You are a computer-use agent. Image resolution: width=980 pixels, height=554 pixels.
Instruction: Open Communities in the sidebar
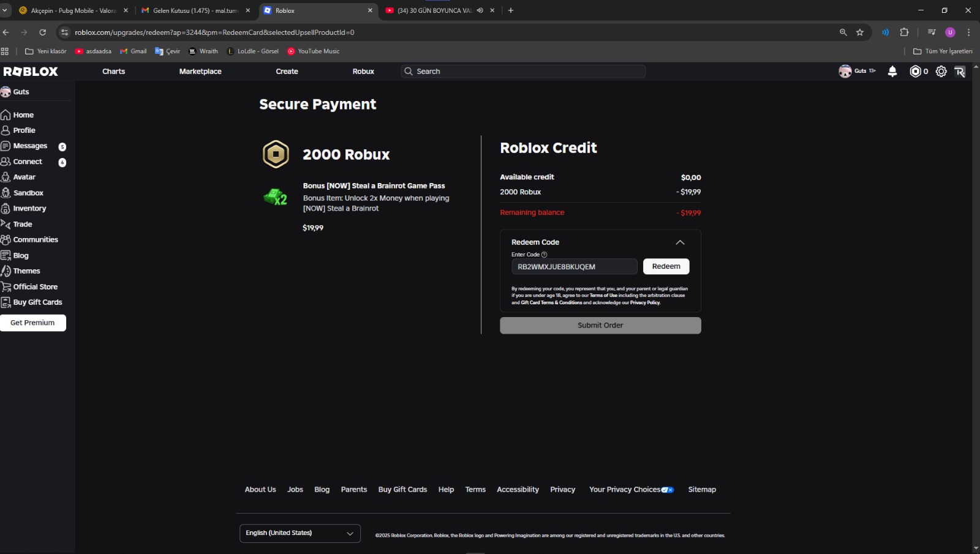(29, 240)
